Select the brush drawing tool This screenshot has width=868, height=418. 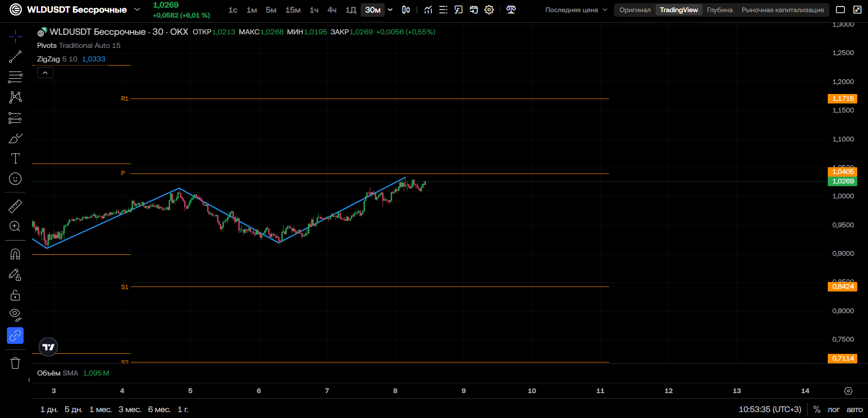15,138
